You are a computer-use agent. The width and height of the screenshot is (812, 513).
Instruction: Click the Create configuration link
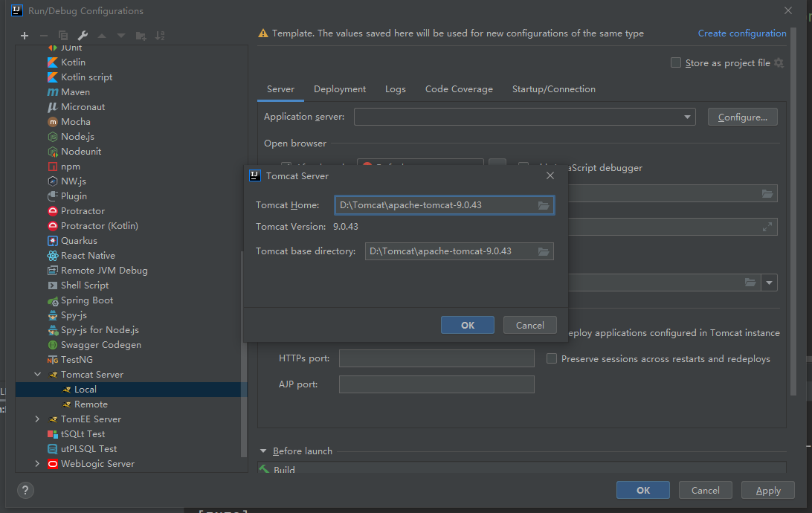click(742, 33)
